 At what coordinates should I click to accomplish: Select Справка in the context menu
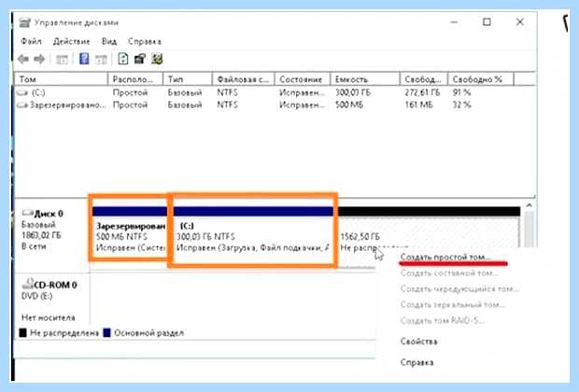click(417, 362)
